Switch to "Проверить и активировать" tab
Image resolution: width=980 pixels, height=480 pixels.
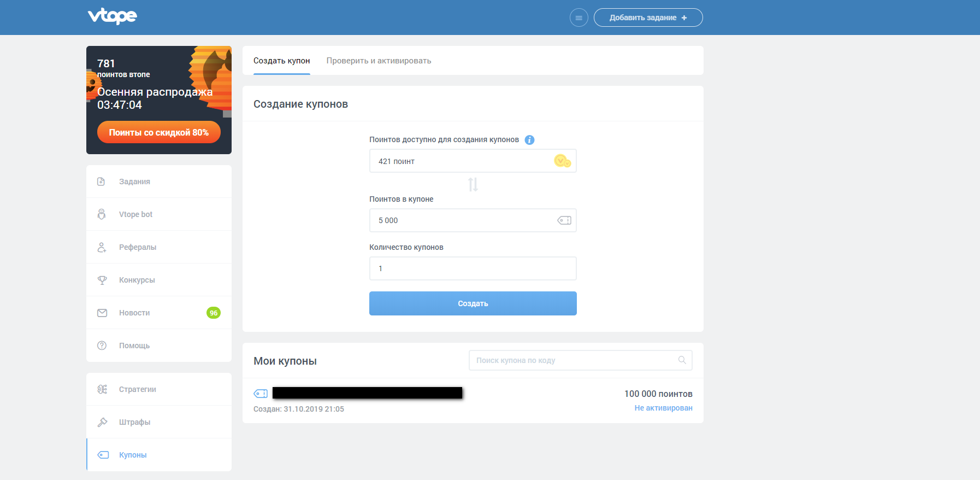[379, 61]
